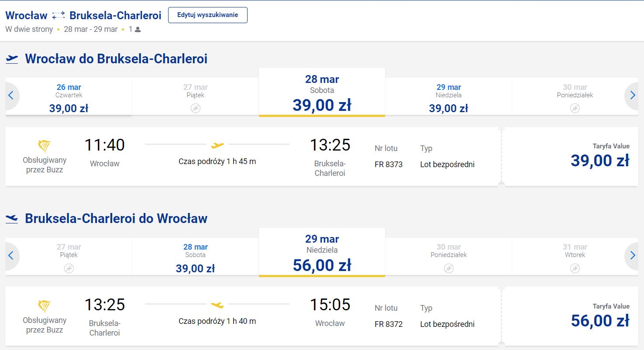Choose selected outbound tab 28 mar Sobota

click(322, 93)
